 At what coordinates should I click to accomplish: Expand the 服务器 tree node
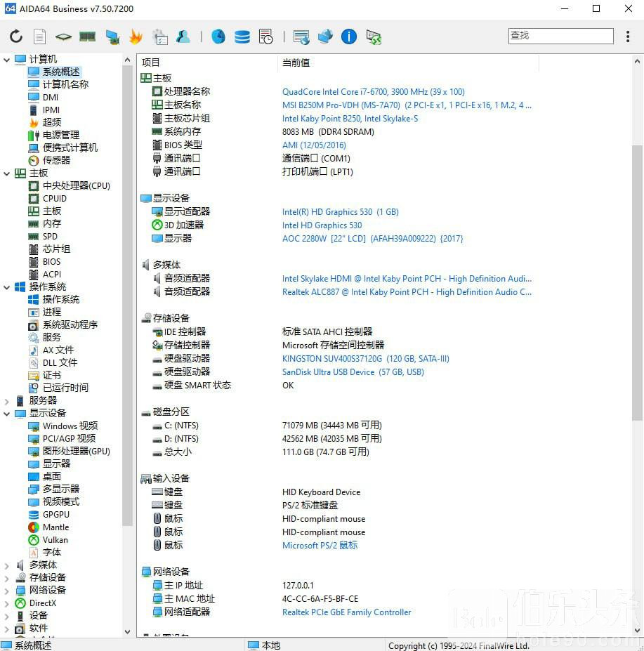[x=7, y=401]
